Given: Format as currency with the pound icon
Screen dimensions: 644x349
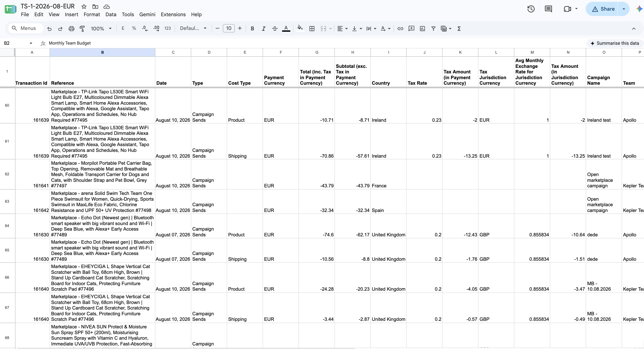Looking at the screenshot, I should (x=123, y=28).
